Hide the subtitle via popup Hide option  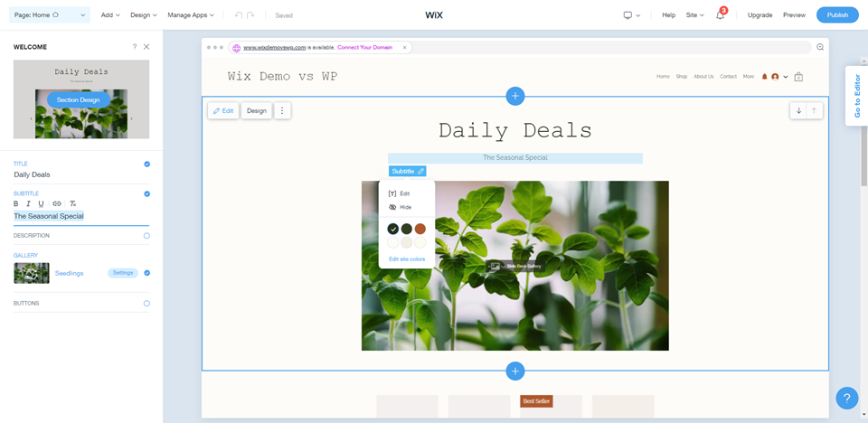tap(401, 207)
